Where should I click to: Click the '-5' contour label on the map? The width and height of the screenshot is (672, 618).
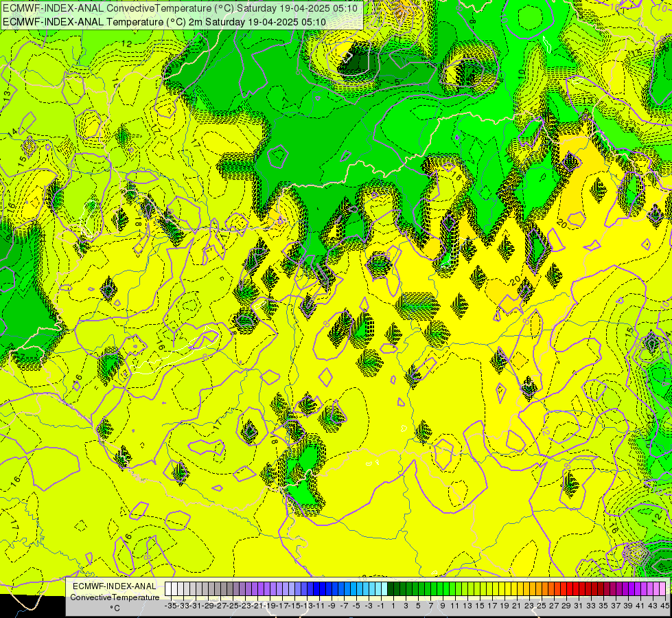pyautogui.click(x=396, y=82)
